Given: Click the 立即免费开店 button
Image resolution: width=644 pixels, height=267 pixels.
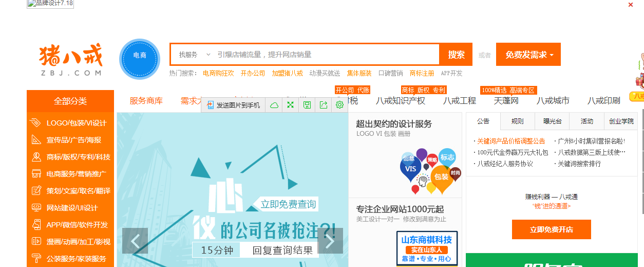Looking at the screenshot, I should click(552, 229).
